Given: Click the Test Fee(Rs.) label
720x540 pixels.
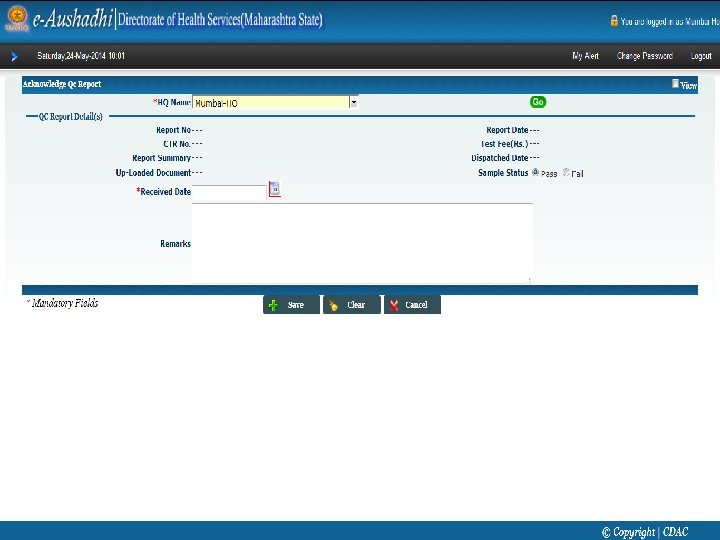Looking at the screenshot, I should [505, 144].
